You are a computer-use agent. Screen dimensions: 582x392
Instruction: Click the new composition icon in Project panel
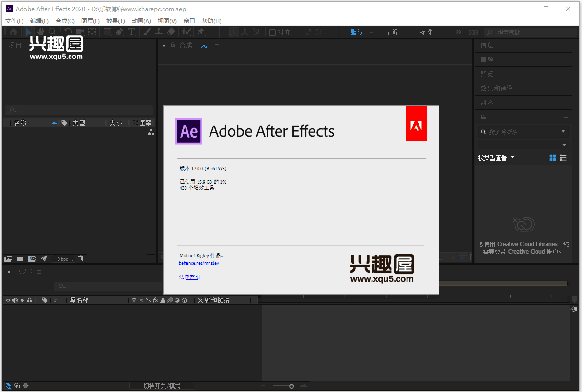(32, 259)
